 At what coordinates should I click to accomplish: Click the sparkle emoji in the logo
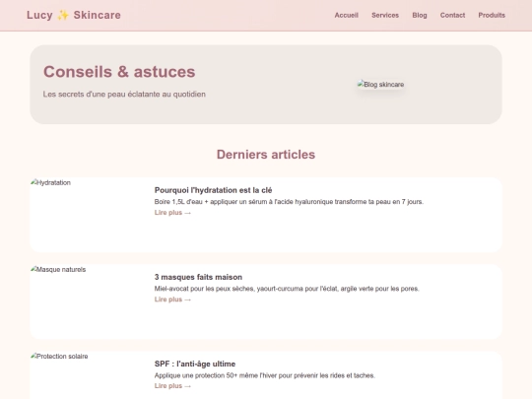click(x=63, y=15)
